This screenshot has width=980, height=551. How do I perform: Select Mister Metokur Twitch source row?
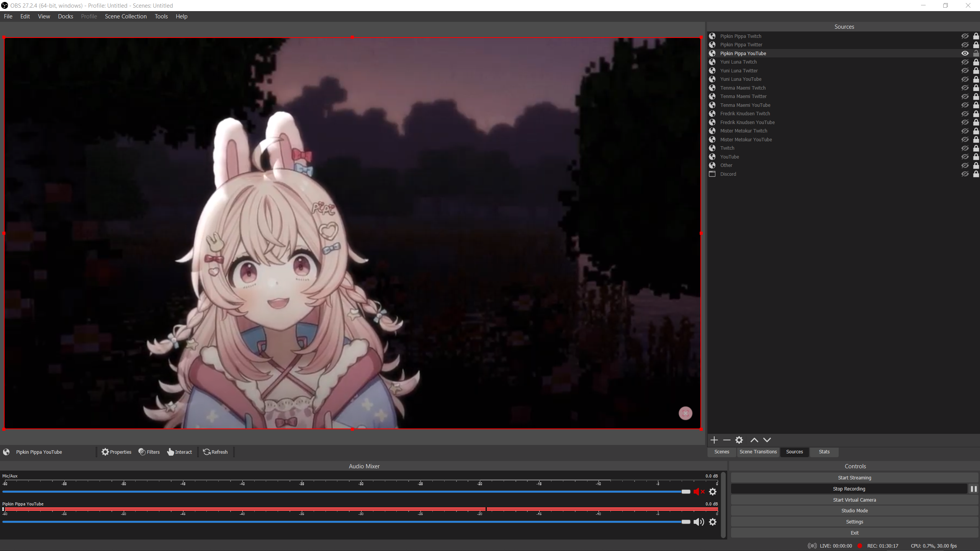tap(843, 131)
